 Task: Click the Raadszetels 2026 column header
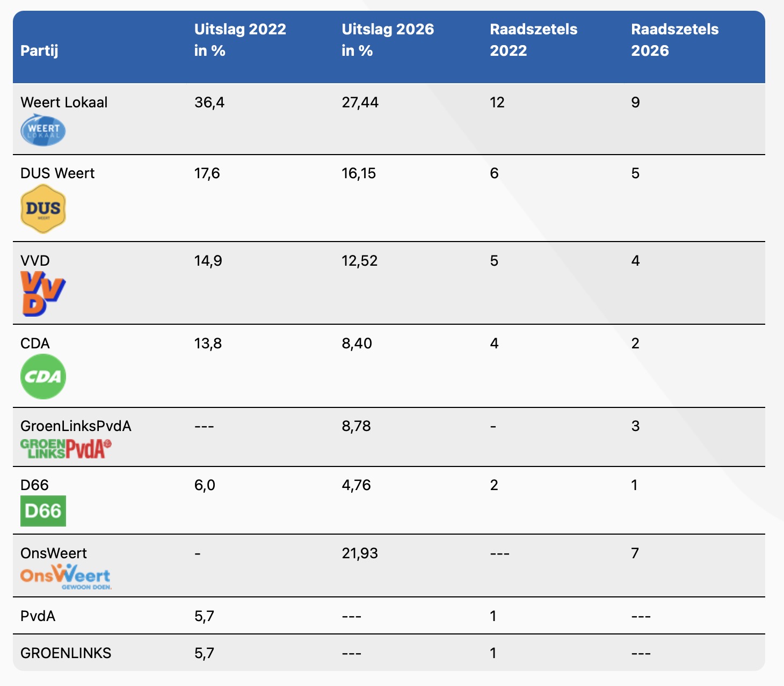[674, 40]
